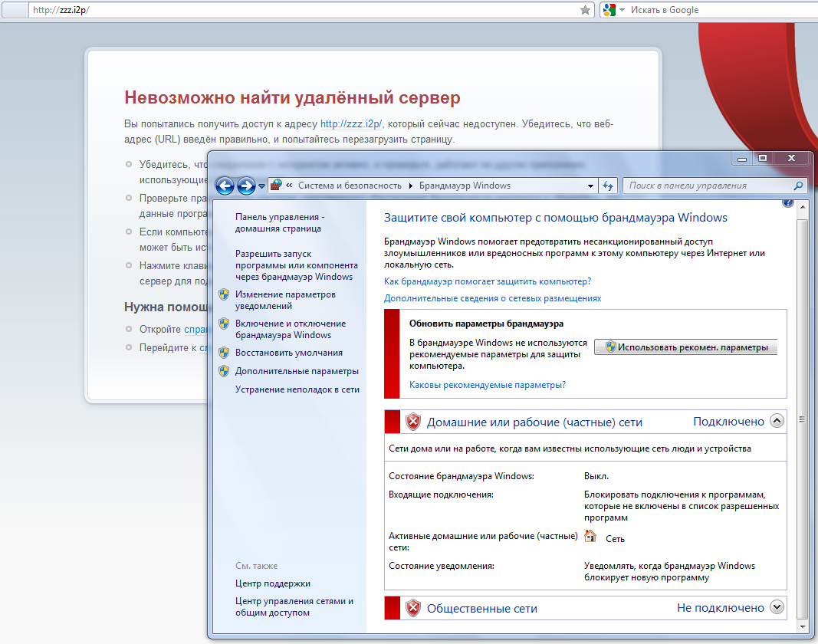Open 'Устранение неполадок в сети'
The image size is (818, 644).
[297, 389]
